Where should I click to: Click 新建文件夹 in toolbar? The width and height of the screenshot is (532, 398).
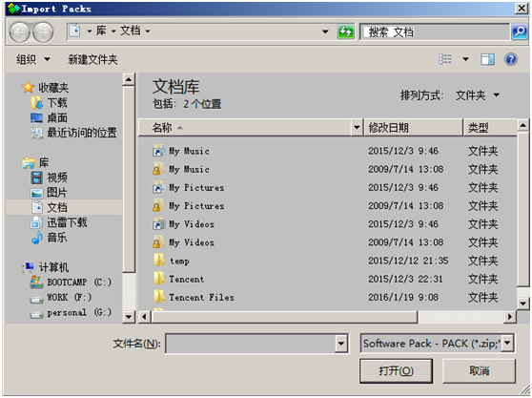coord(92,60)
